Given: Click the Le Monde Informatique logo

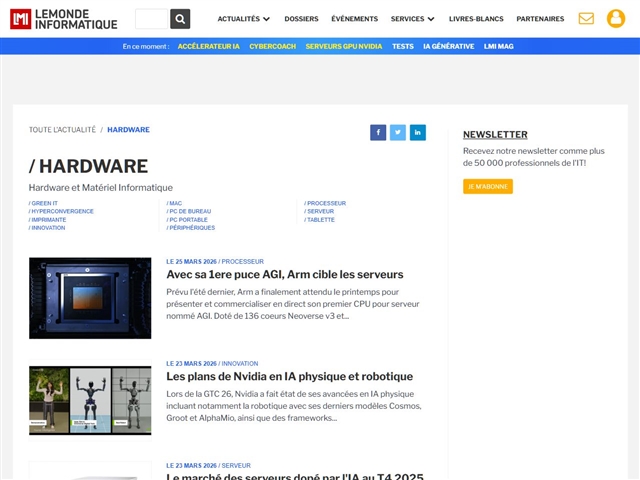Looking at the screenshot, I should [64, 19].
